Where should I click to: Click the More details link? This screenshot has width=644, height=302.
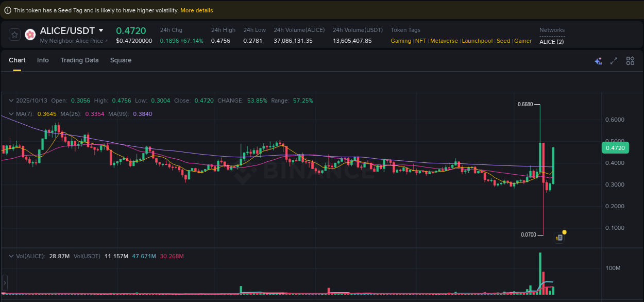tap(196, 10)
